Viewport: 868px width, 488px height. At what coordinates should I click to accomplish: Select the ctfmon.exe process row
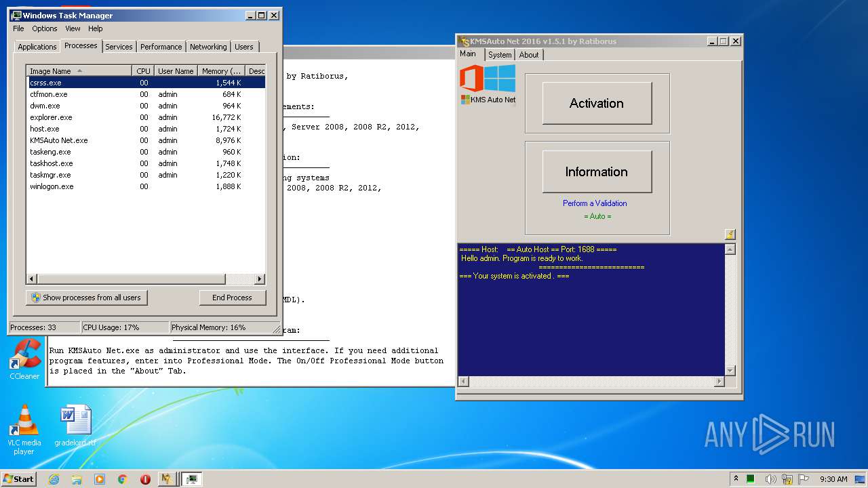coord(146,94)
